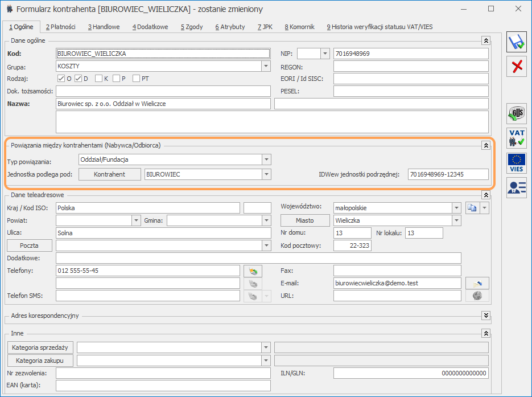Click the copy address icon next to Województwo
The image size is (532, 397).
[x=472, y=208]
